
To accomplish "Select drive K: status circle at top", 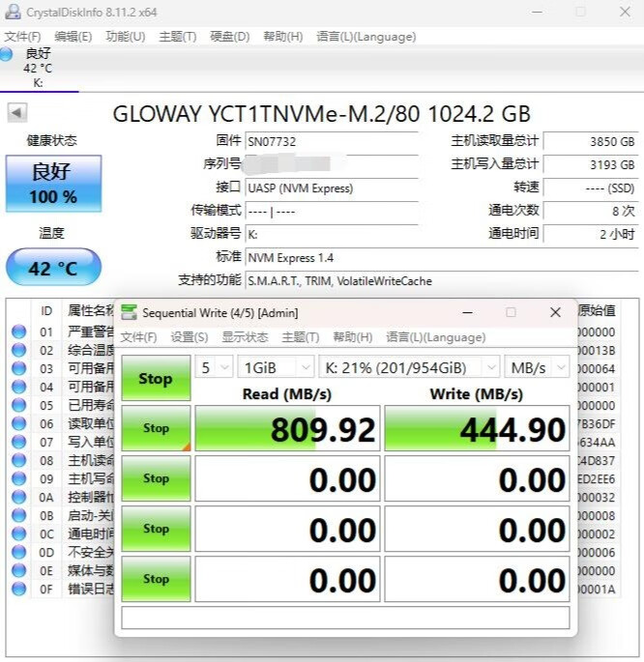I will coord(6,54).
